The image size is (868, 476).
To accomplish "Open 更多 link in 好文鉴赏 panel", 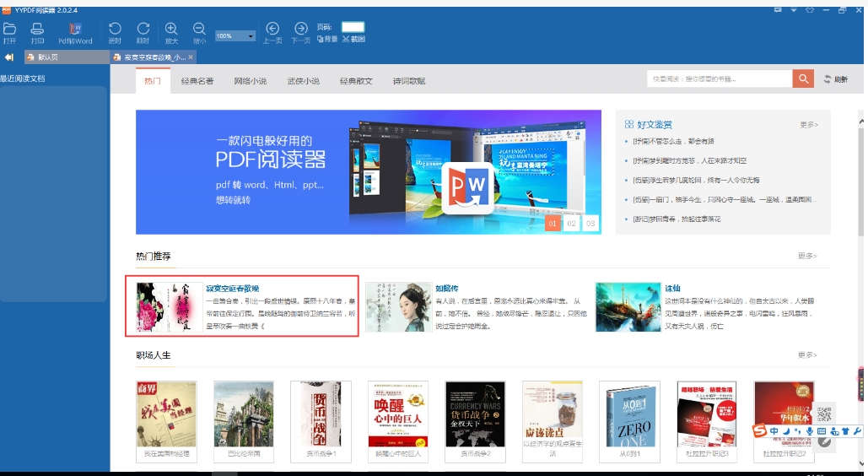I will point(809,125).
